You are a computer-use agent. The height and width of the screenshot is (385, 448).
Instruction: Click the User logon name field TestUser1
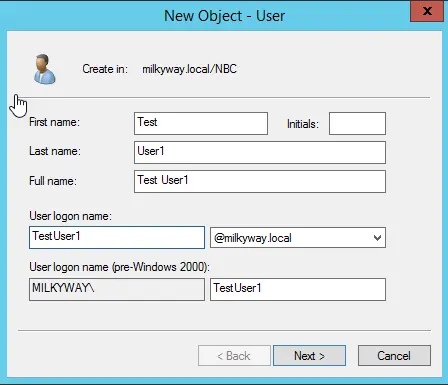(x=117, y=238)
